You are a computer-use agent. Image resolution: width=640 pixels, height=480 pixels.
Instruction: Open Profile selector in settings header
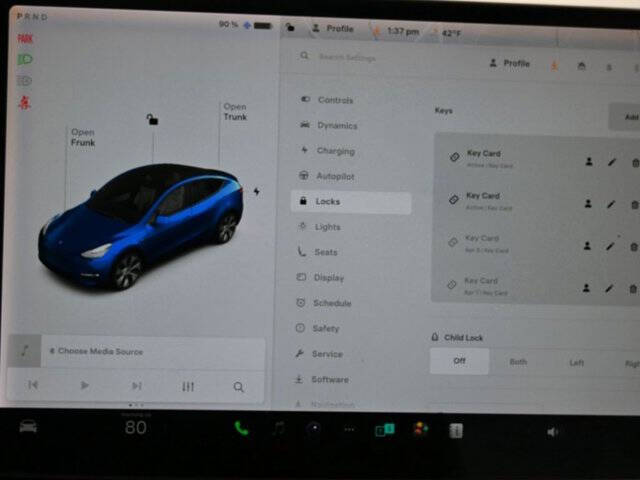coord(510,63)
